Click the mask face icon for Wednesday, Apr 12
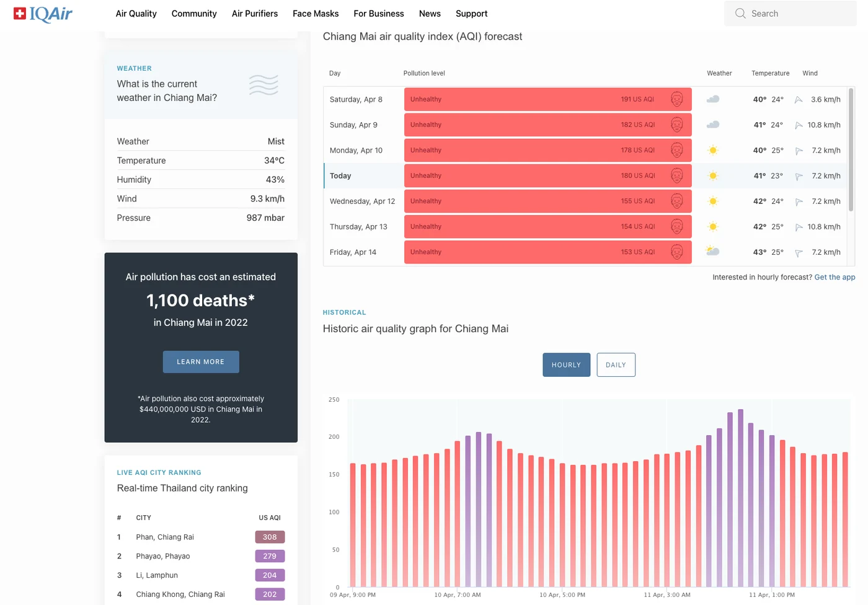Image resolution: width=868 pixels, height=605 pixels. pos(677,201)
